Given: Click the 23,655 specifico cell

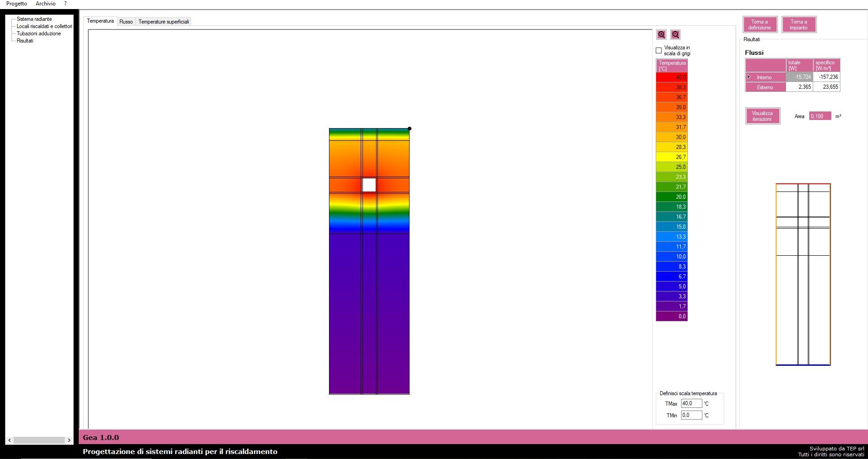Looking at the screenshot, I should coord(827,87).
